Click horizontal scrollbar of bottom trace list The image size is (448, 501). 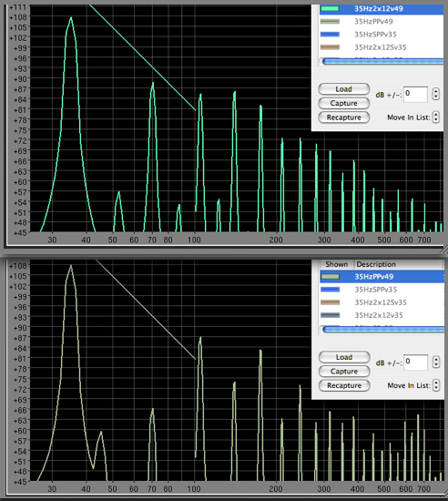click(382, 330)
